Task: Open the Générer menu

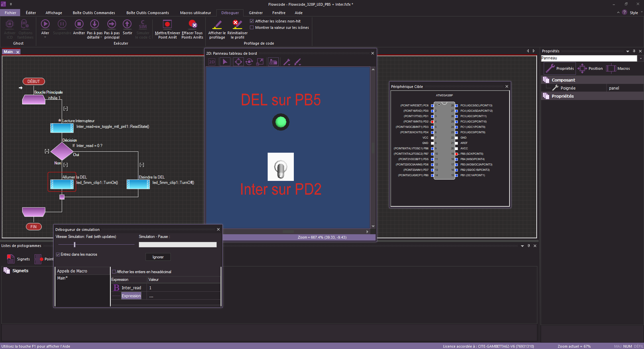Action: 256,13
